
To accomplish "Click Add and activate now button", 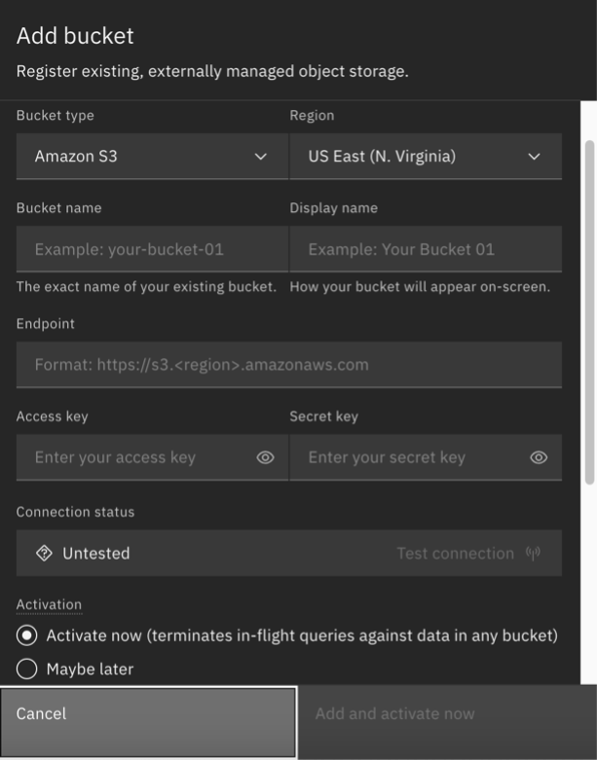I will [448, 722].
